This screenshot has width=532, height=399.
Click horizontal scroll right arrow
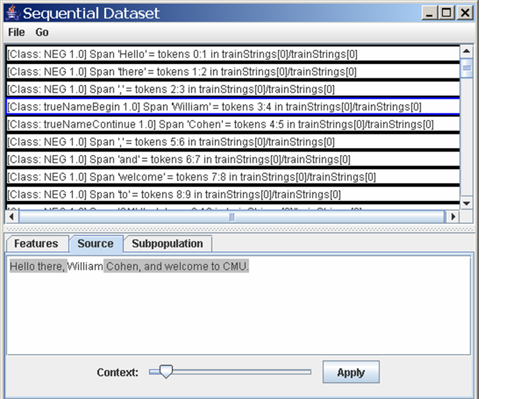pos(453,217)
